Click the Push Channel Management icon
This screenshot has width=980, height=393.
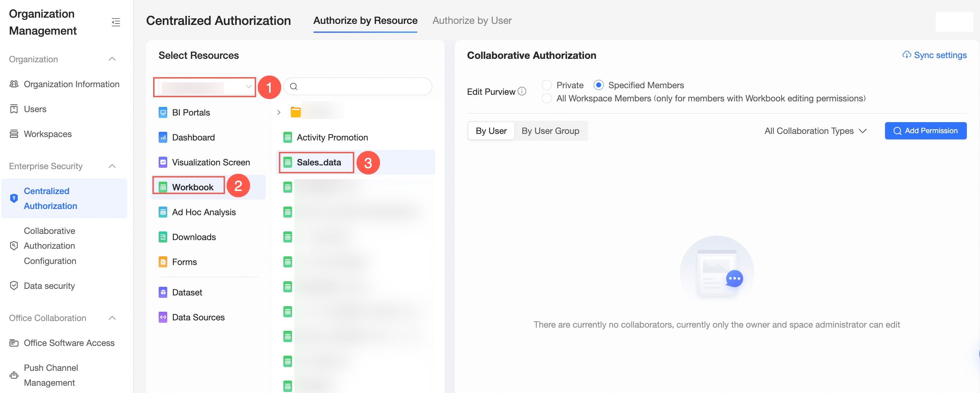coord(14,375)
